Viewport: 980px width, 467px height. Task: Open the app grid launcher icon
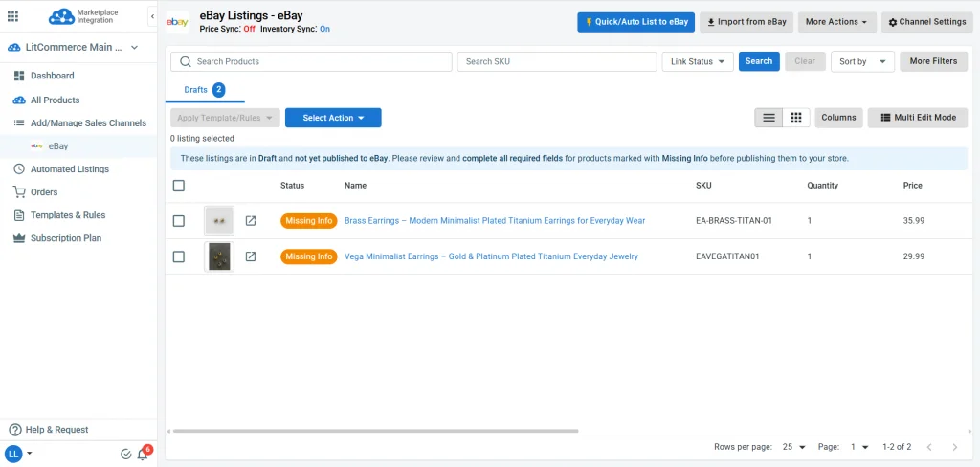[12, 16]
